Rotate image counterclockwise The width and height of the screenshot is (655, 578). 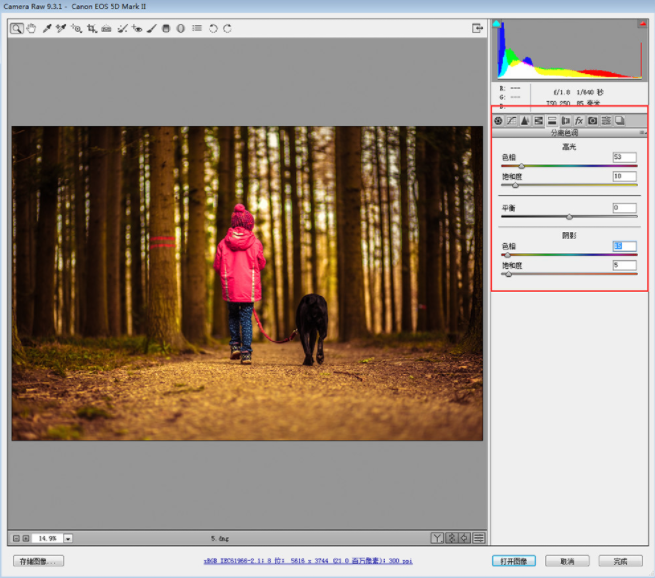212,29
